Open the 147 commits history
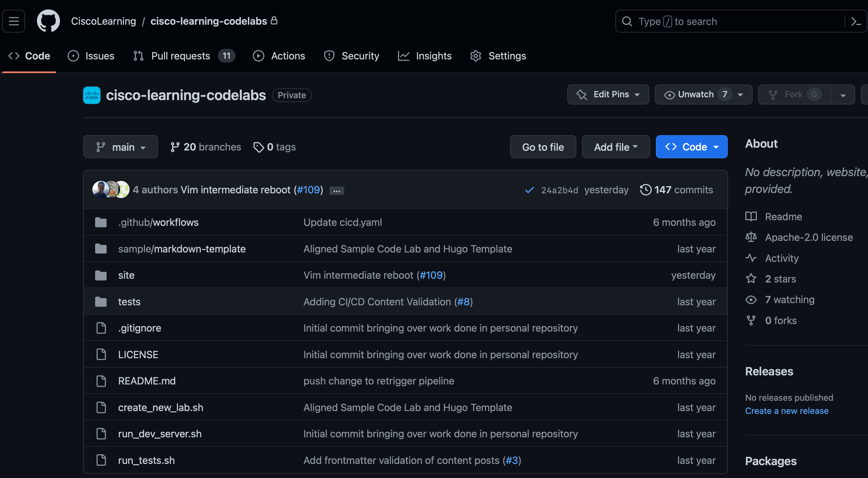 (677, 190)
